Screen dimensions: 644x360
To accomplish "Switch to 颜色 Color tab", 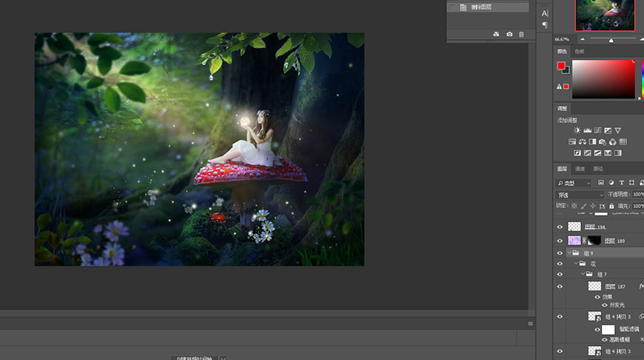I will click(x=562, y=51).
